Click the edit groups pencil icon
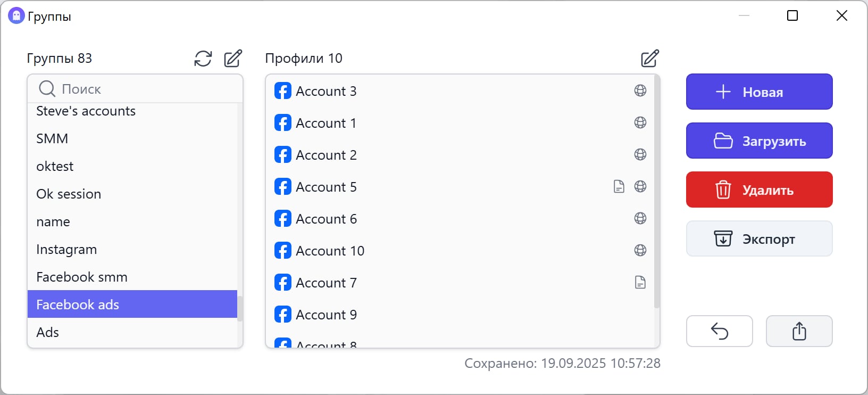The height and width of the screenshot is (395, 868). point(233,59)
